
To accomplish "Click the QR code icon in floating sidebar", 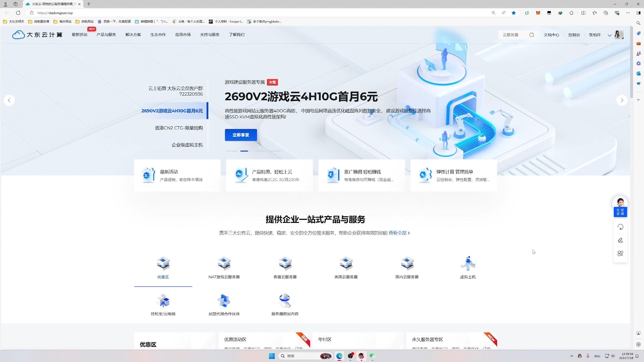I will [621, 253].
